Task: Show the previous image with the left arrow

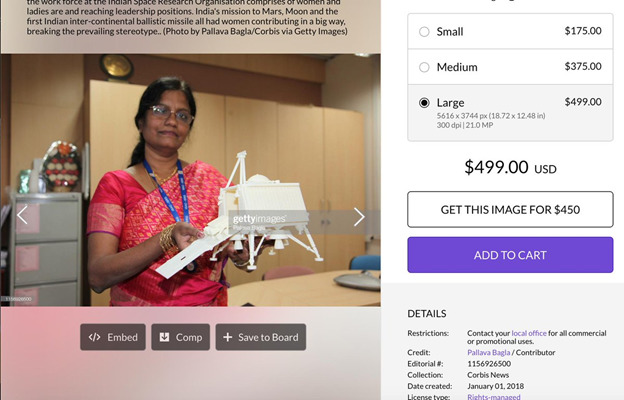Action: pyautogui.click(x=22, y=215)
